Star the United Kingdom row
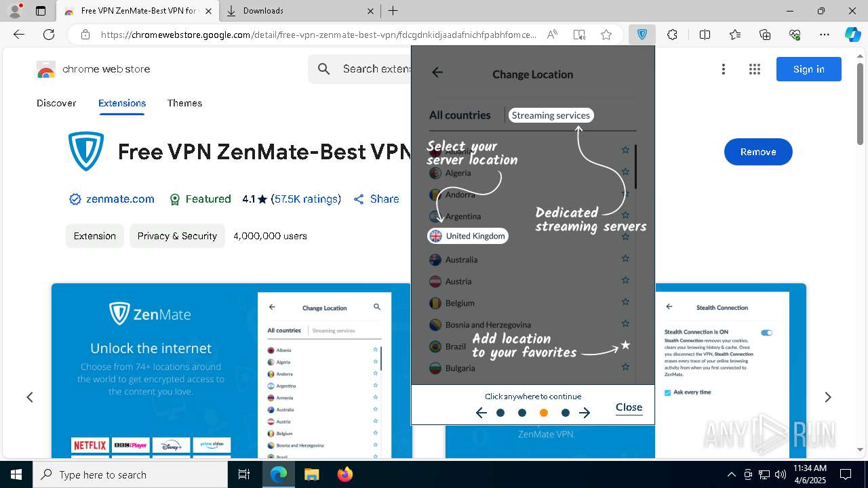868x488 pixels. tap(625, 237)
